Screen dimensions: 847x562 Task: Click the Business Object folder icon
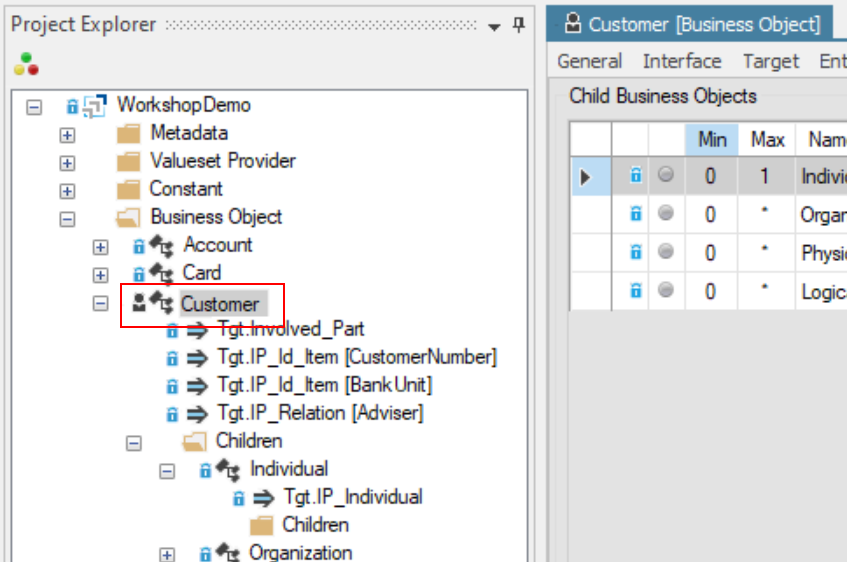click(127, 217)
